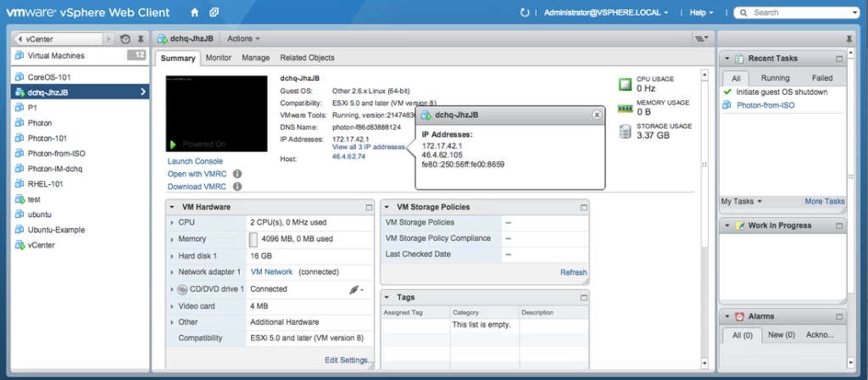
Task: Click the VM icon beside dchq-JhzJB title
Action: tap(162, 39)
